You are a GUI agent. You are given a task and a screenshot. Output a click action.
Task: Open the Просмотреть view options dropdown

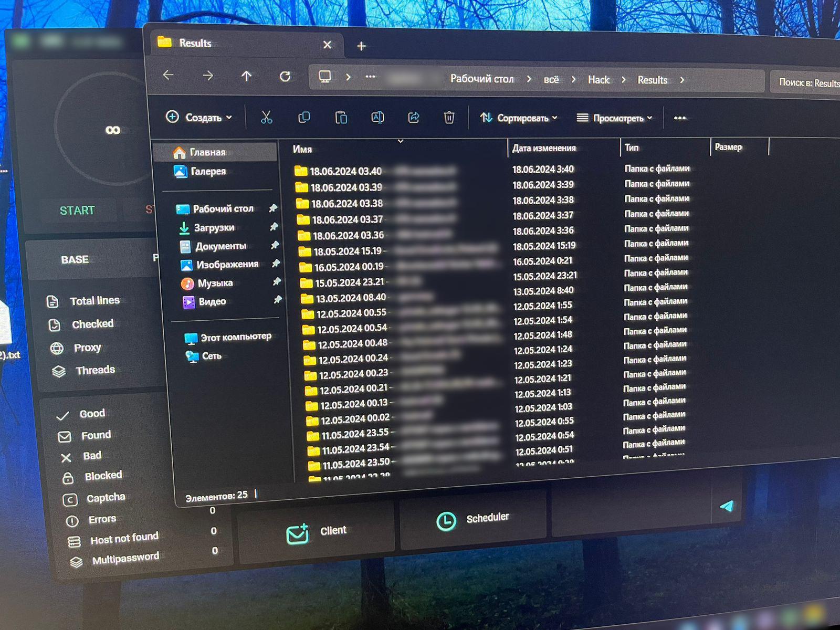[614, 118]
